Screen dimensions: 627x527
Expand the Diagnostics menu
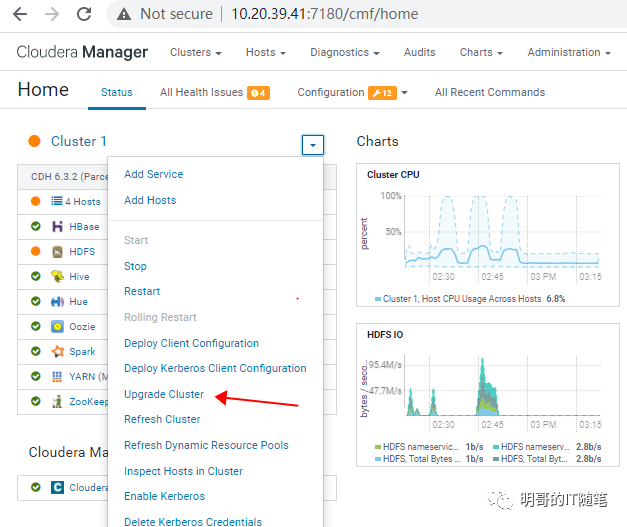346,52
